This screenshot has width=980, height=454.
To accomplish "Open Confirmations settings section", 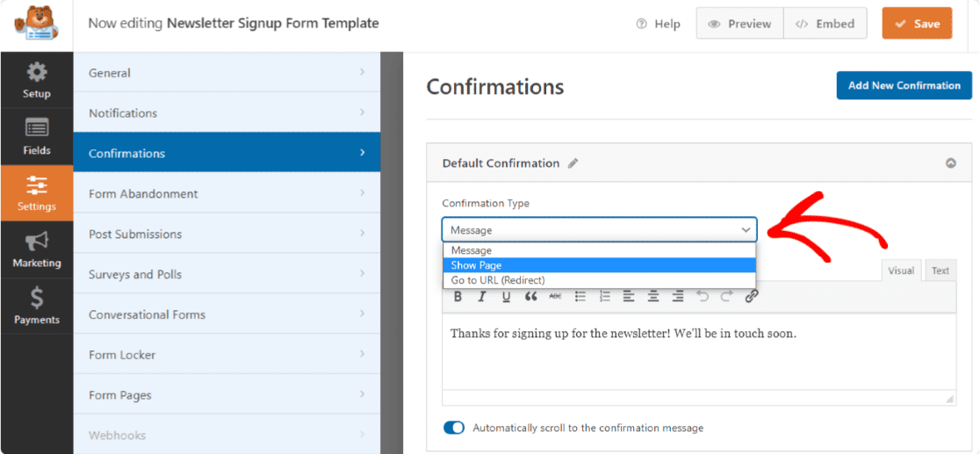I will tap(227, 153).
